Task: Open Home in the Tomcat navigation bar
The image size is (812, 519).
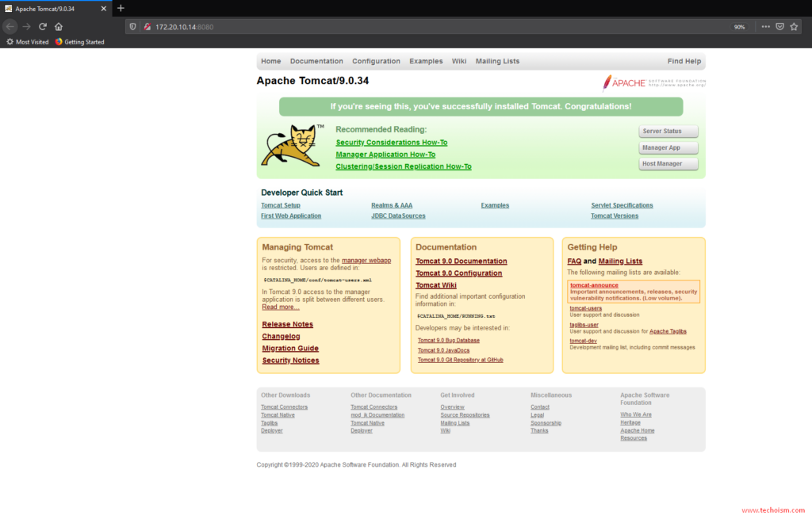Action: click(271, 61)
